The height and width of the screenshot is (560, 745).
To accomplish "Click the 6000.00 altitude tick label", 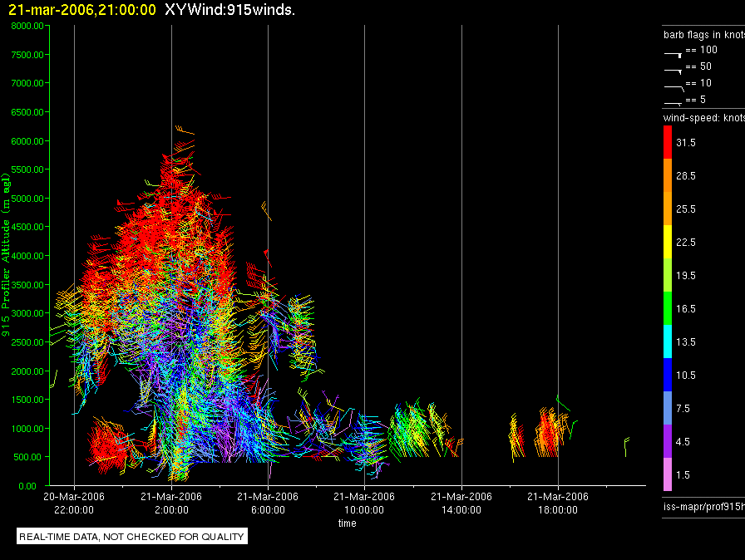I will (x=27, y=141).
